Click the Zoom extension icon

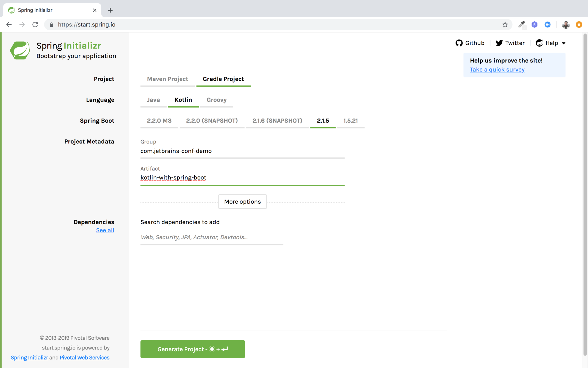pyautogui.click(x=547, y=25)
